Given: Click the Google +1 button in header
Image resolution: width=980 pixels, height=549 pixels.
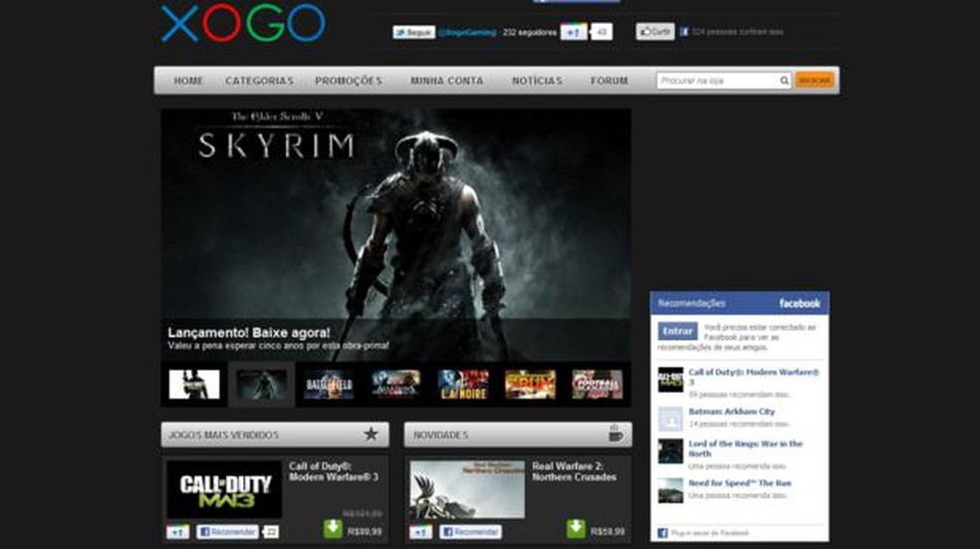Looking at the screenshot, I should (574, 32).
